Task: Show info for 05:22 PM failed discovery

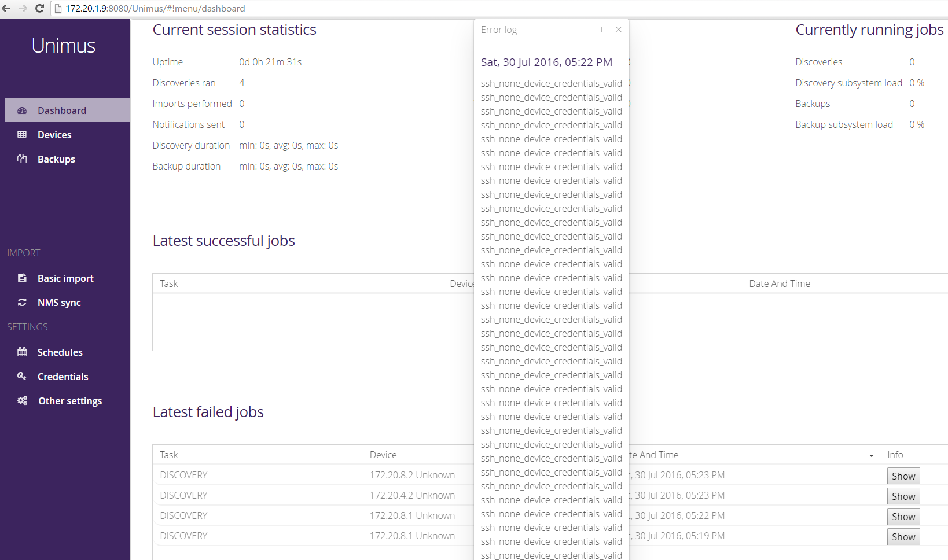Action: click(x=903, y=517)
